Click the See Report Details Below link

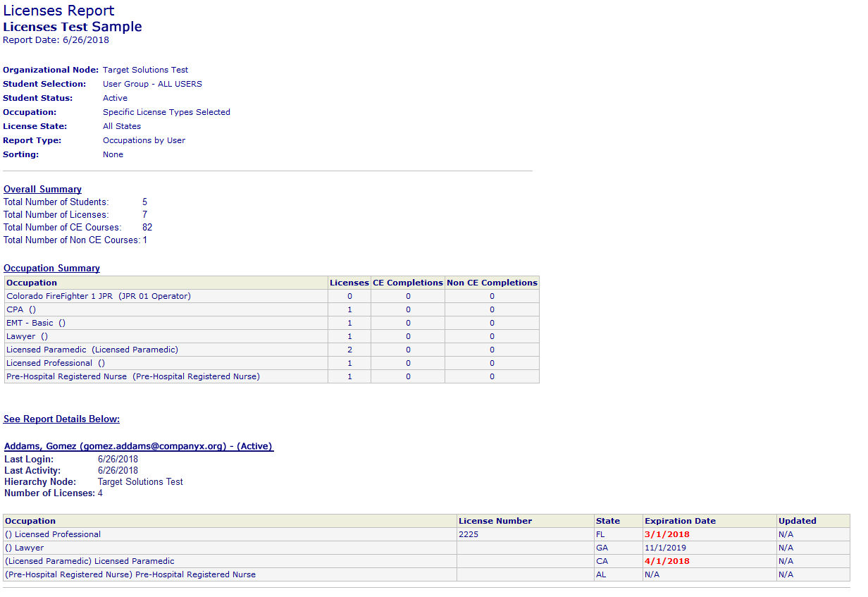tap(61, 419)
